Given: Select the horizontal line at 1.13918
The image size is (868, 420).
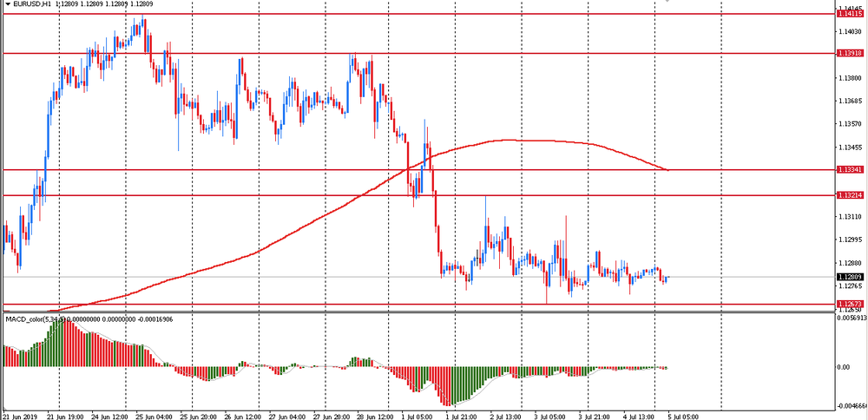Looking at the screenshot, I should [418, 54].
